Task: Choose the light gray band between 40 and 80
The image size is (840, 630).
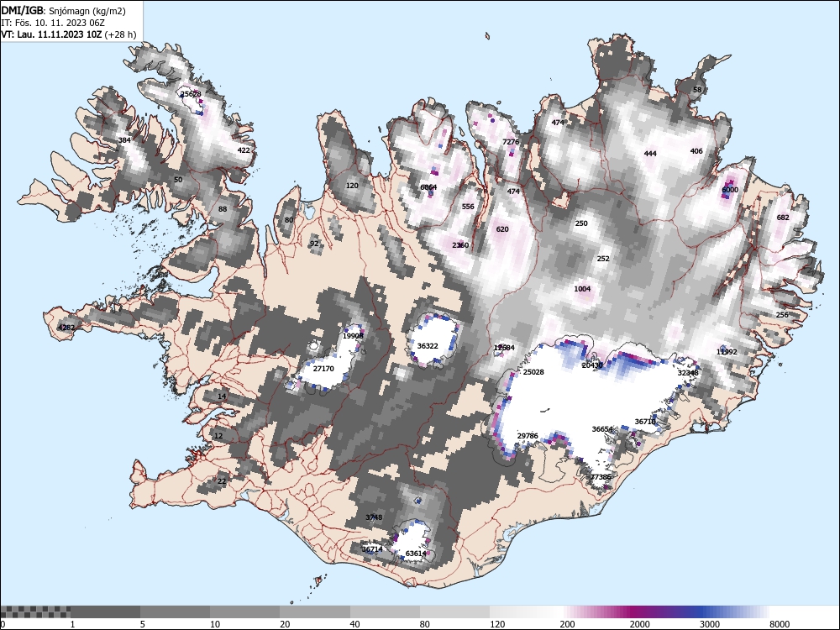Action: click(x=386, y=612)
